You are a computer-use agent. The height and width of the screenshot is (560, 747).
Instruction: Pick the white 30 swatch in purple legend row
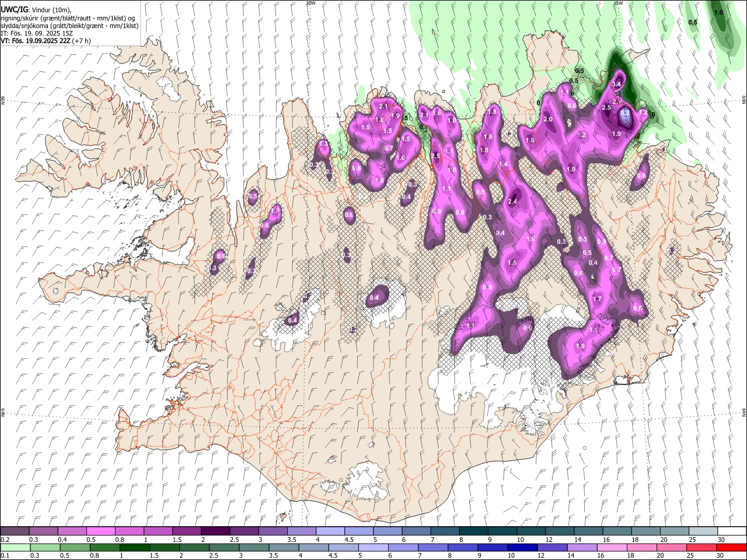coord(732,531)
